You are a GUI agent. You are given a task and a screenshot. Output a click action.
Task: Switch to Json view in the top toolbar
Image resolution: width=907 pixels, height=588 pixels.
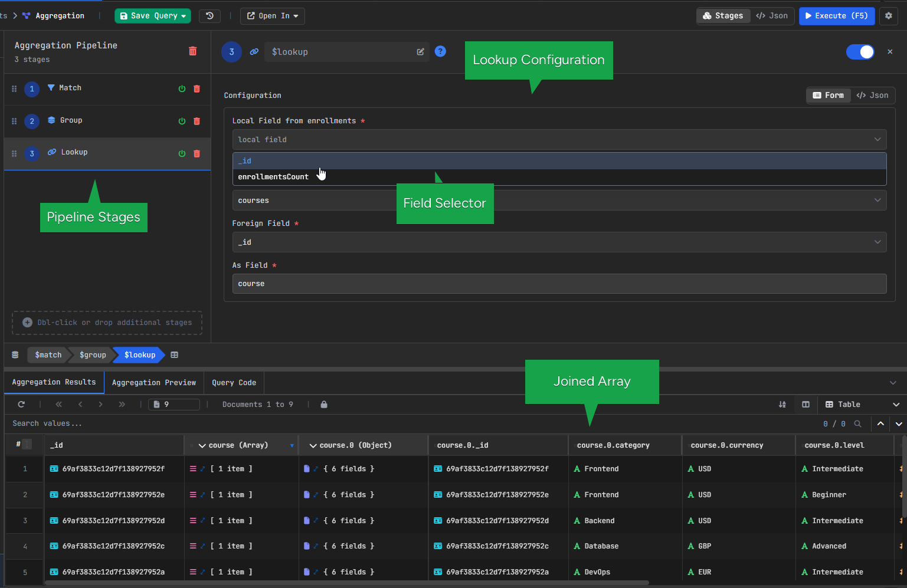pos(772,16)
